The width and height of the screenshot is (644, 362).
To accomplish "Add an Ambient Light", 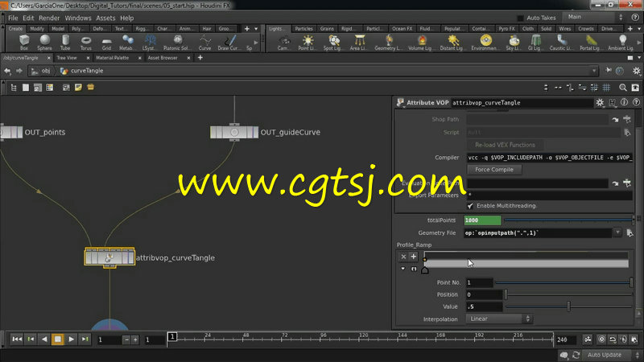I will [621, 43].
